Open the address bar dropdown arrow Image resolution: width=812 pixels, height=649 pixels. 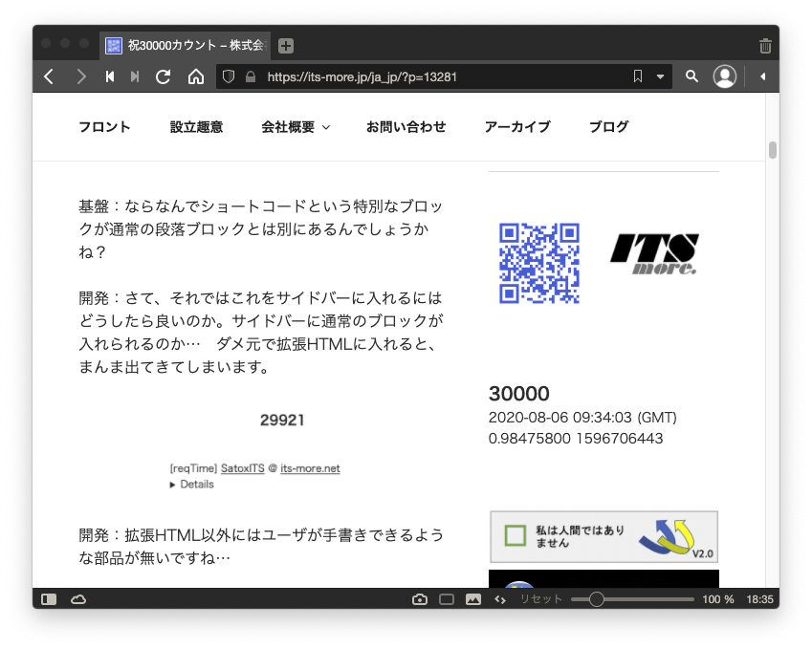click(660, 76)
